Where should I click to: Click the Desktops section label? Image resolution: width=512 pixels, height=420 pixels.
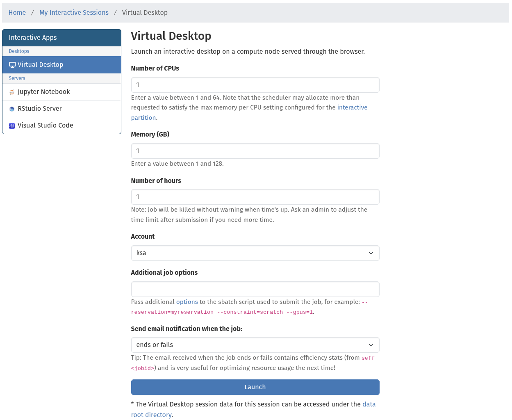point(19,51)
